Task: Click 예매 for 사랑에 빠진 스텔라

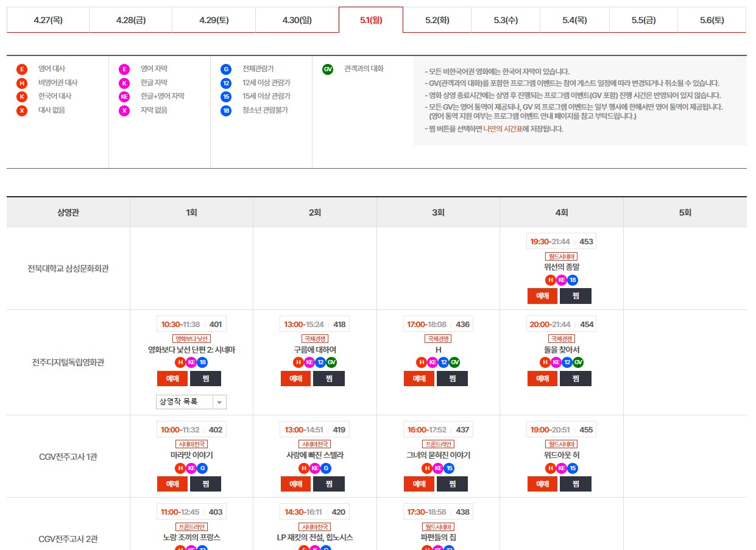Action: pos(295,484)
